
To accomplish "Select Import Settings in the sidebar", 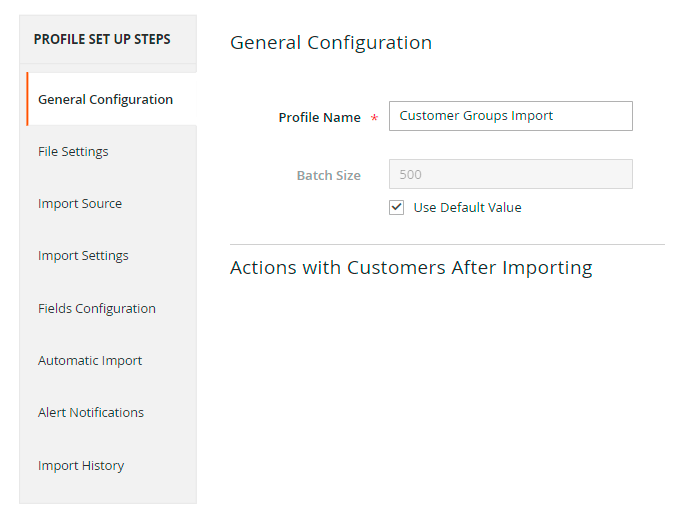I will 83,255.
